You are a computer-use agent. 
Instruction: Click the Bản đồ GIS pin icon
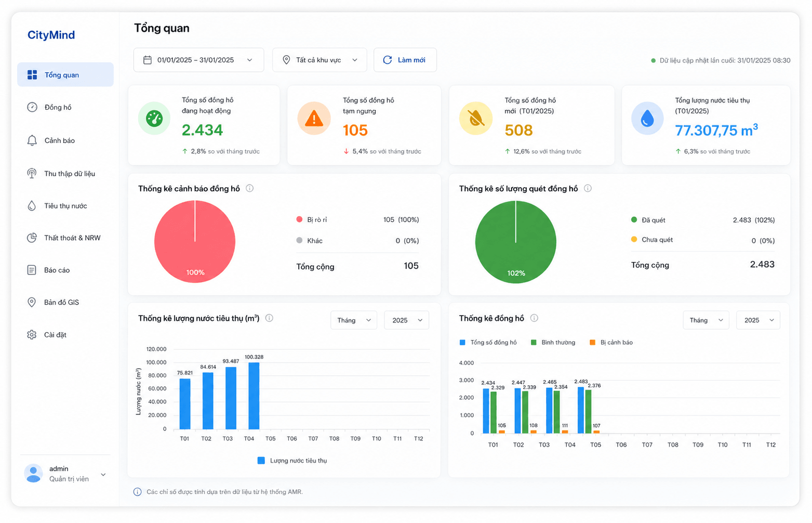(x=32, y=302)
